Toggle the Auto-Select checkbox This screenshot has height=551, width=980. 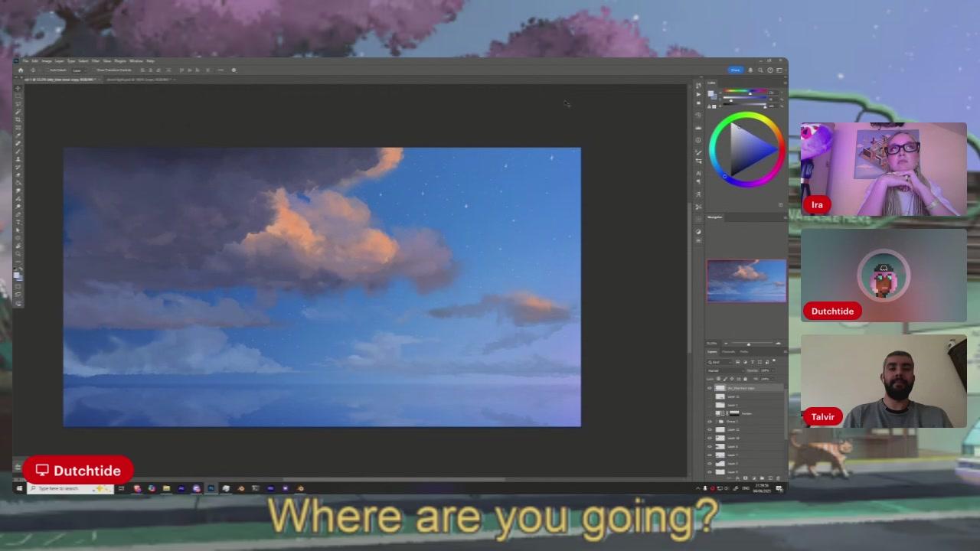[x=49, y=70]
